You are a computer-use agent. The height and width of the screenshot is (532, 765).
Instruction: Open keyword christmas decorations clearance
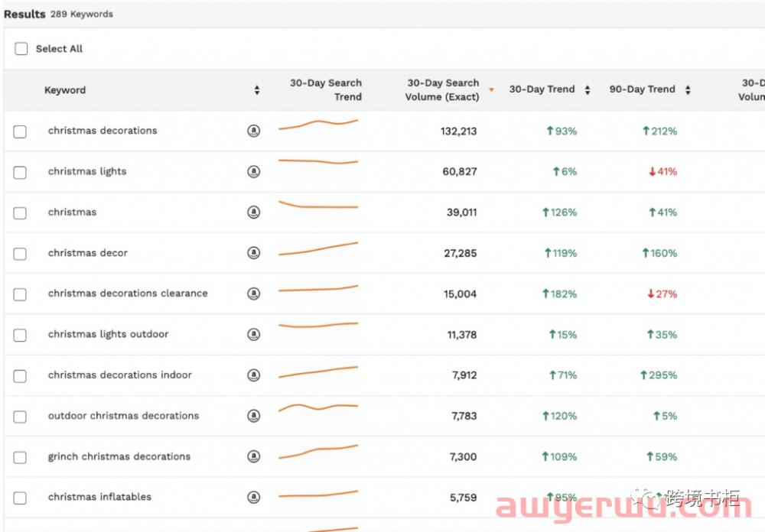128,294
